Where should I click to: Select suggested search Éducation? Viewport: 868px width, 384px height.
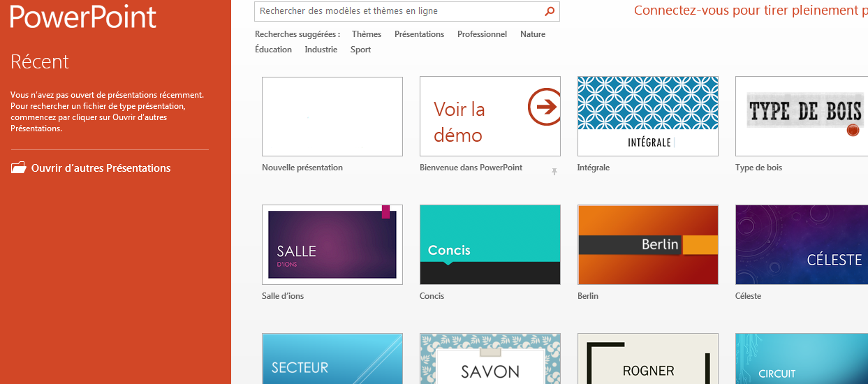click(274, 50)
